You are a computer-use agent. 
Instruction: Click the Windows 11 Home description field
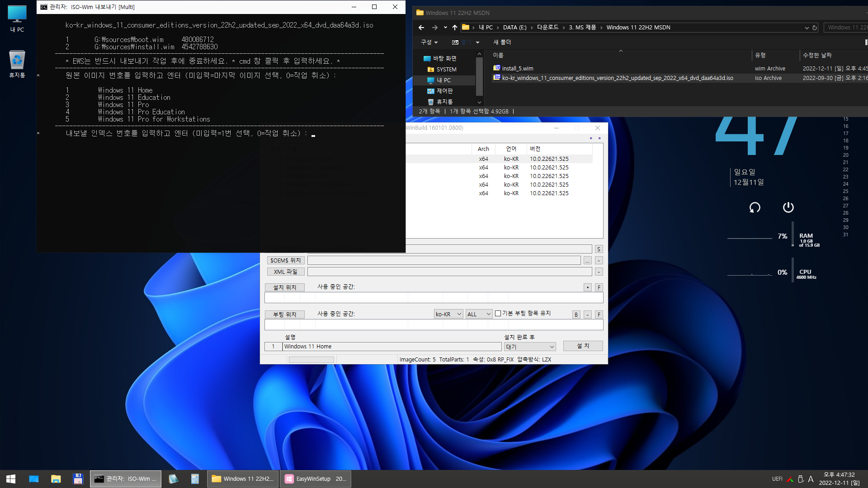pyautogui.click(x=392, y=347)
